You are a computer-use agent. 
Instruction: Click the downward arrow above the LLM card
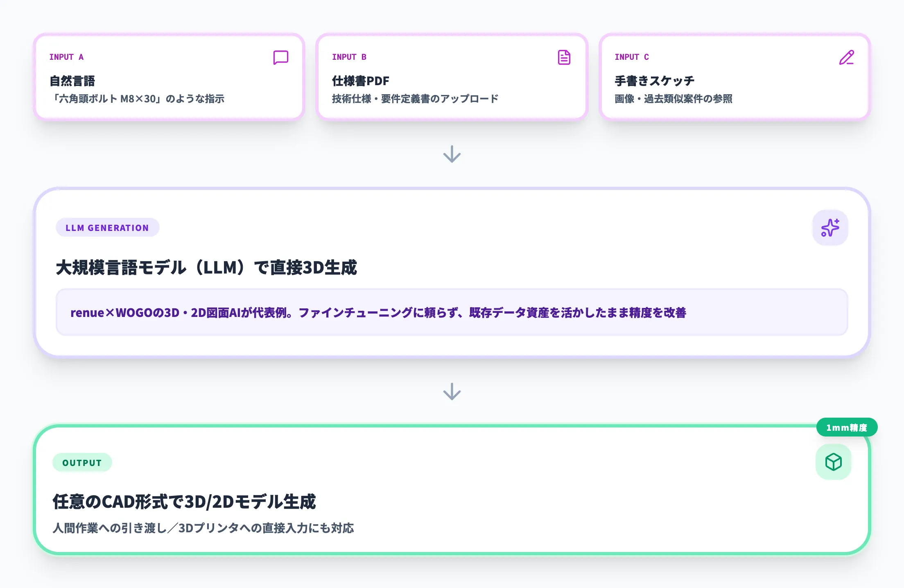[x=452, y=155]
